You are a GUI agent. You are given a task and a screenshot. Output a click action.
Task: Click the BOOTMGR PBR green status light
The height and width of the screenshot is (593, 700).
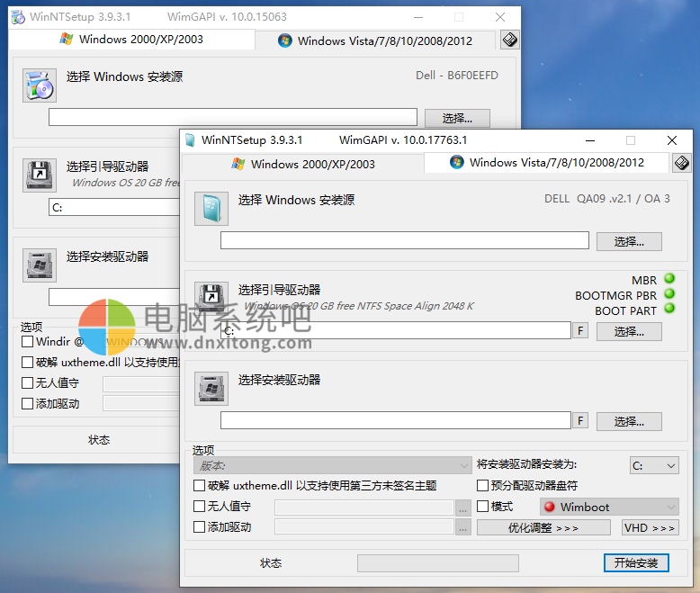pyautogui.click(x=669, y=294)
